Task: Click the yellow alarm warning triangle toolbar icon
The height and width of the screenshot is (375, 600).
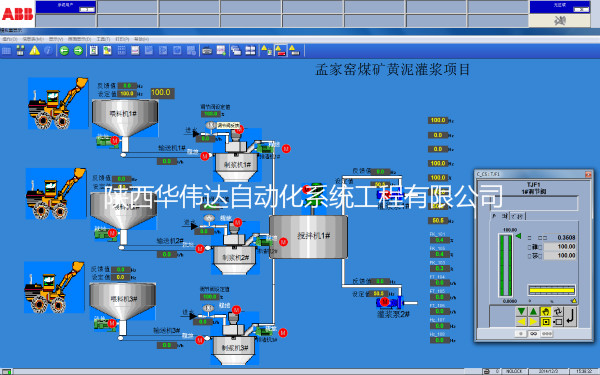Action: [x=35, y=51]
